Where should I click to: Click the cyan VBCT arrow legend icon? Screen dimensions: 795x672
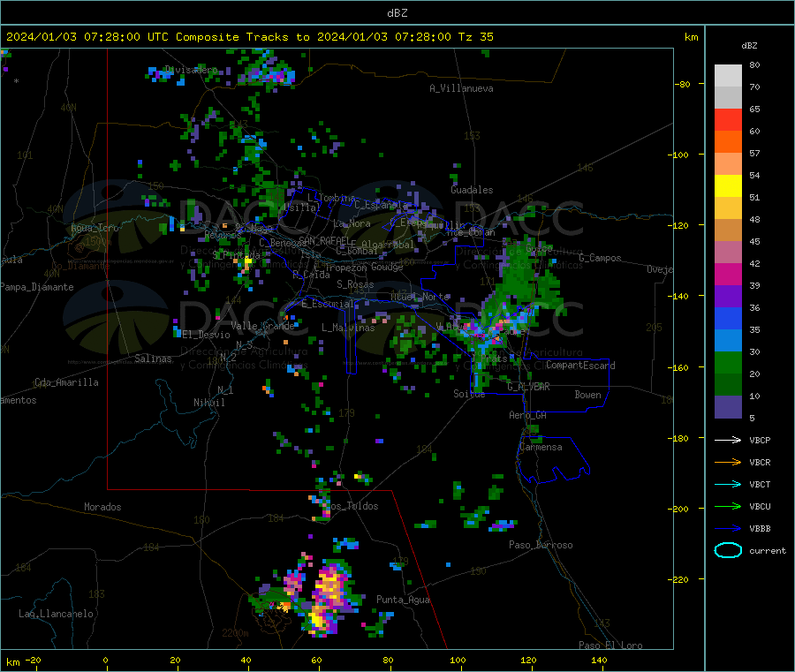pyautogui.click(x=728, y=485)
